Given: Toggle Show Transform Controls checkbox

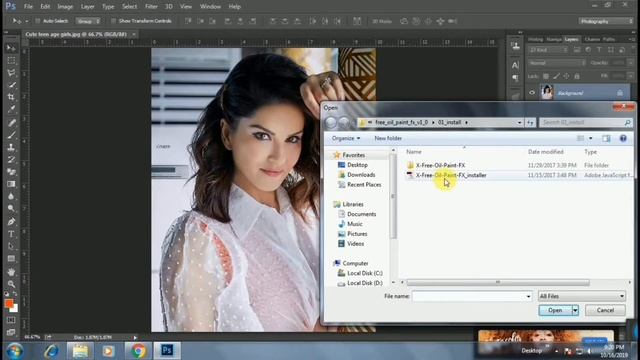Looking at the screenshot, I should tap(113, 21).
